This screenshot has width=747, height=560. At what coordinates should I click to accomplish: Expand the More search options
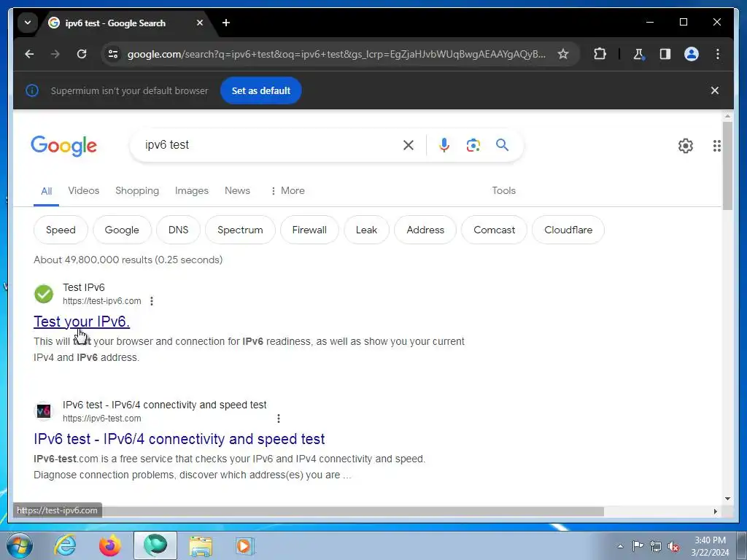287,190
